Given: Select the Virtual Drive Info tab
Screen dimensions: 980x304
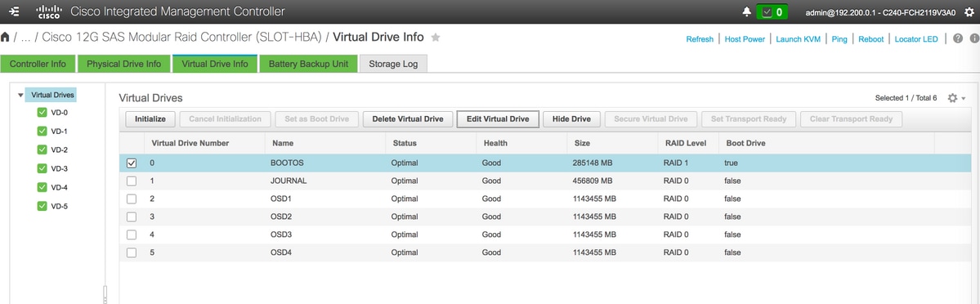Looking at the screenshot, I should pyautogui.click(x=214, y=64).
